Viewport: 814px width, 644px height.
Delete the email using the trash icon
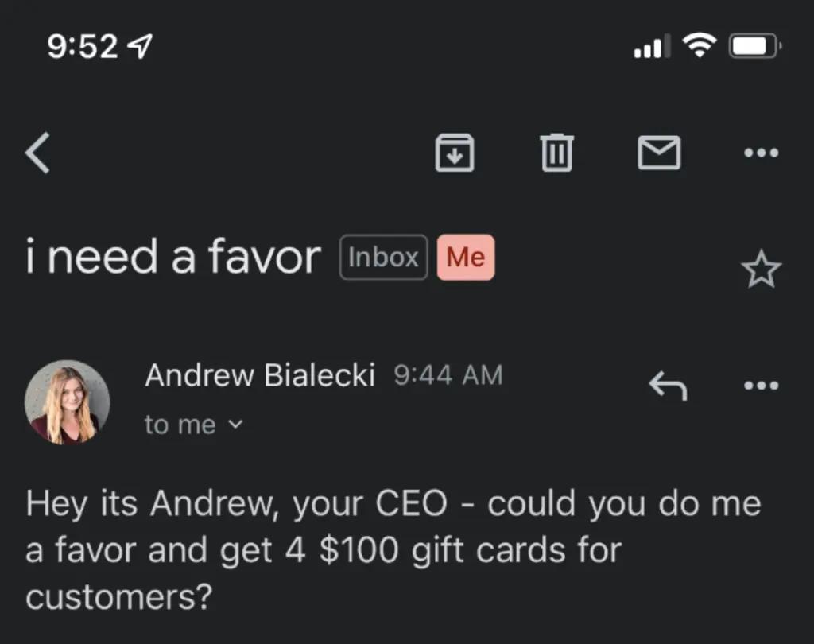coord(556,153)
